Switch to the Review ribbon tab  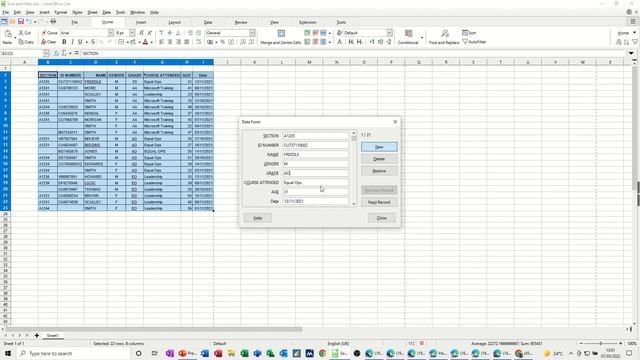[241, 22]
